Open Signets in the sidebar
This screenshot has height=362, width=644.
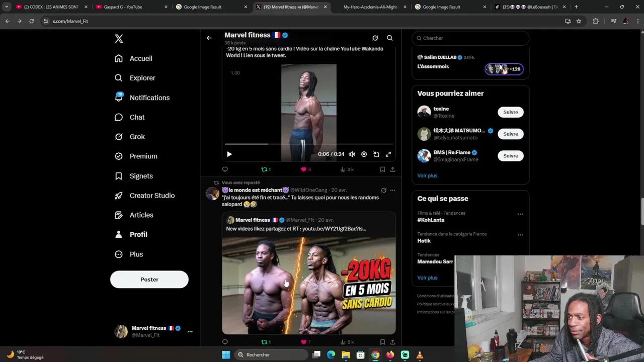click(134, 176)
